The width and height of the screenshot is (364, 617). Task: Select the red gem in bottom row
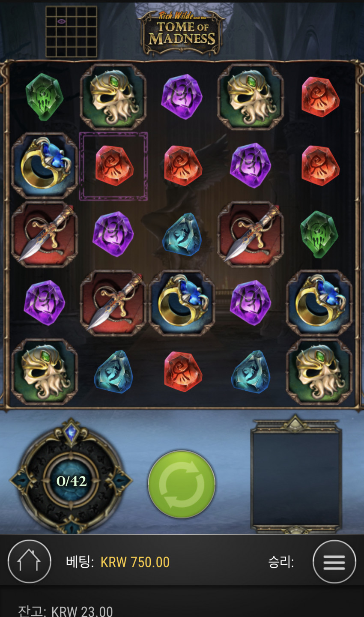[182, 371]
